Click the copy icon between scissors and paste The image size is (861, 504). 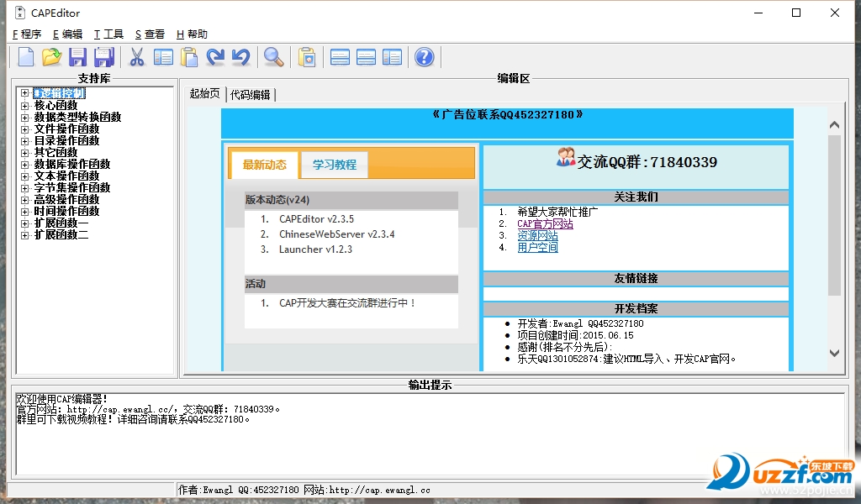click(x=163, y=57)
